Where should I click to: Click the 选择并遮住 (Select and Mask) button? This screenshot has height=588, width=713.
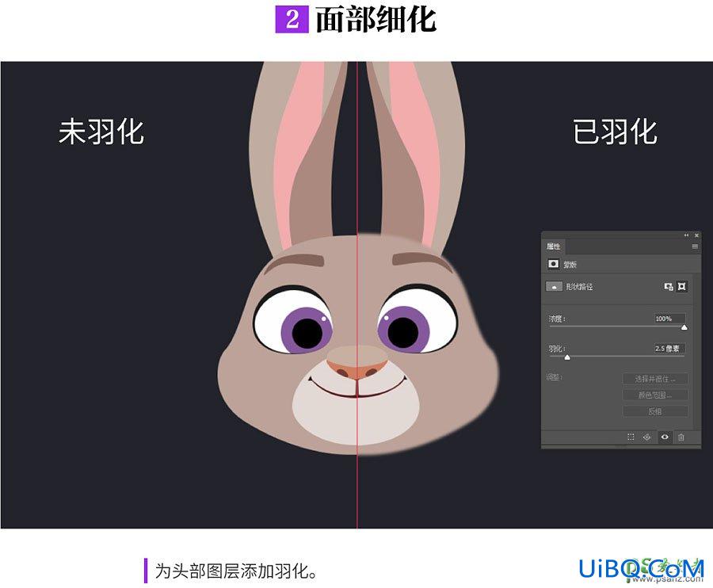pos(655,378)
